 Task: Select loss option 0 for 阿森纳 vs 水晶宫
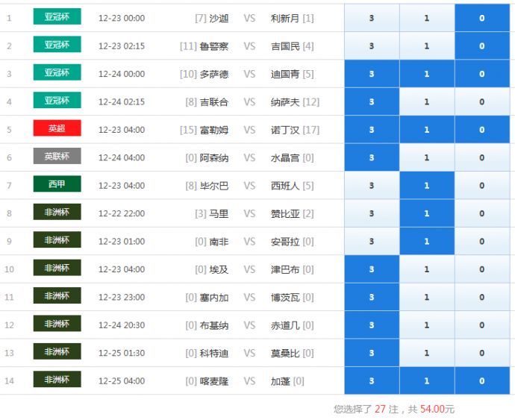pos(481,157)
